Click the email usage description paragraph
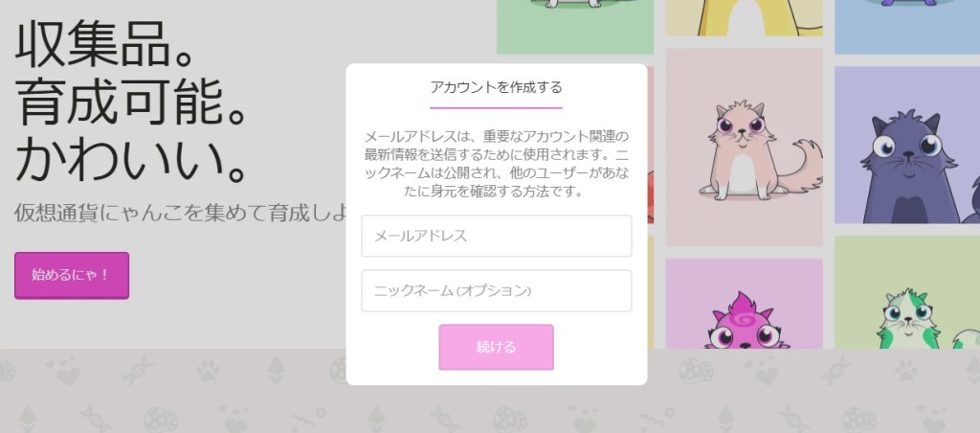Viewport: 980px width, 433px height. pos(497,164)
